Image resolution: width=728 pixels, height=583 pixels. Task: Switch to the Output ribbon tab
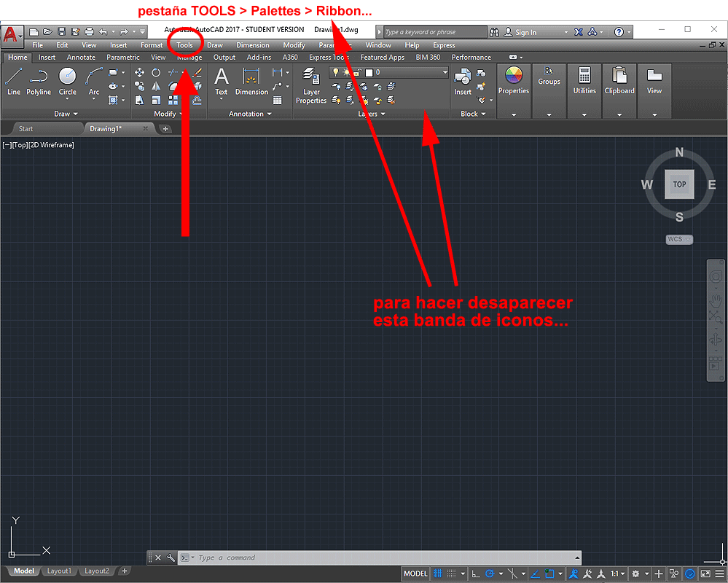click(x=224, y=57)
